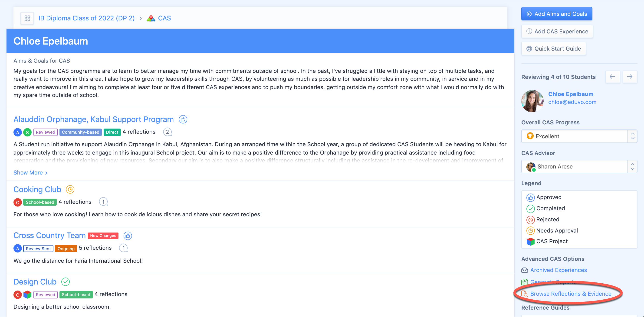644x317 pixels.
Task: Expand description with Show More
Action: coord(30,173)
